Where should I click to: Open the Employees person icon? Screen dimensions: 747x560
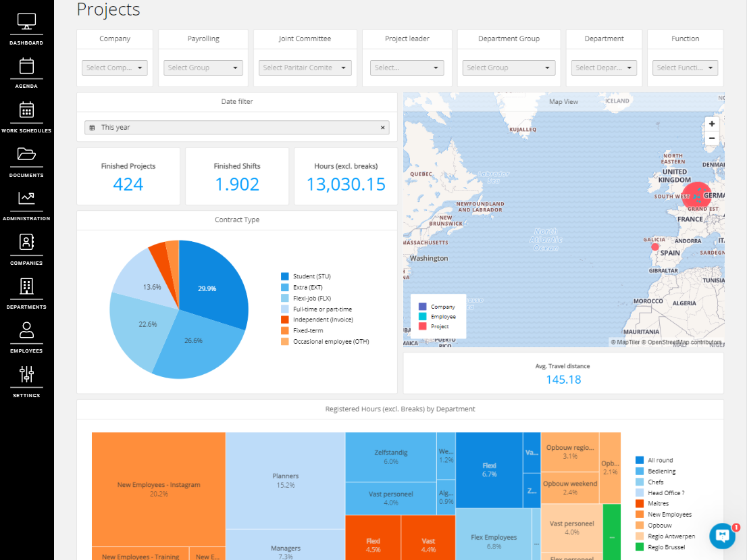pyautogui.click(x=26, y=330)
